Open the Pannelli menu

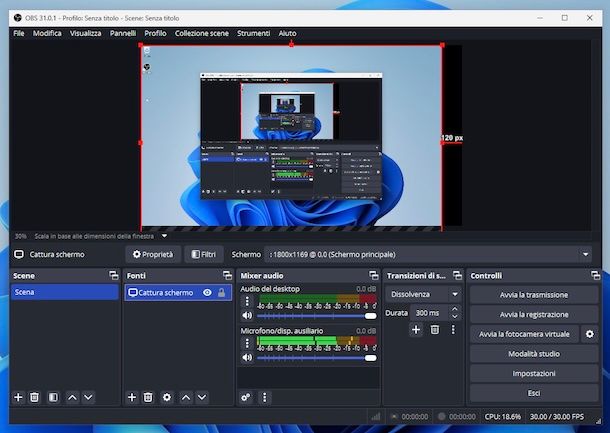(123, 33)
